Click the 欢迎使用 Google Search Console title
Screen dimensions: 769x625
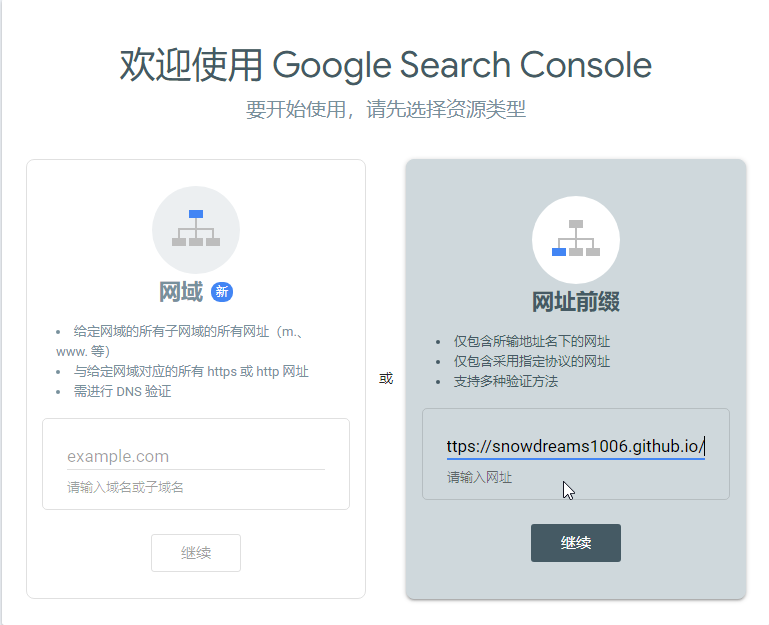click(385, 65)
